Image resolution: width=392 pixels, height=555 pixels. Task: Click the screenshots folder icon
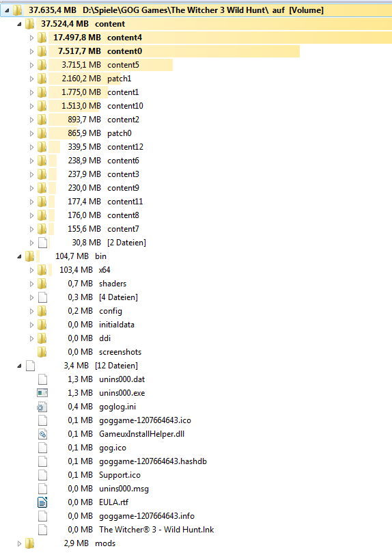pos(42,352)
